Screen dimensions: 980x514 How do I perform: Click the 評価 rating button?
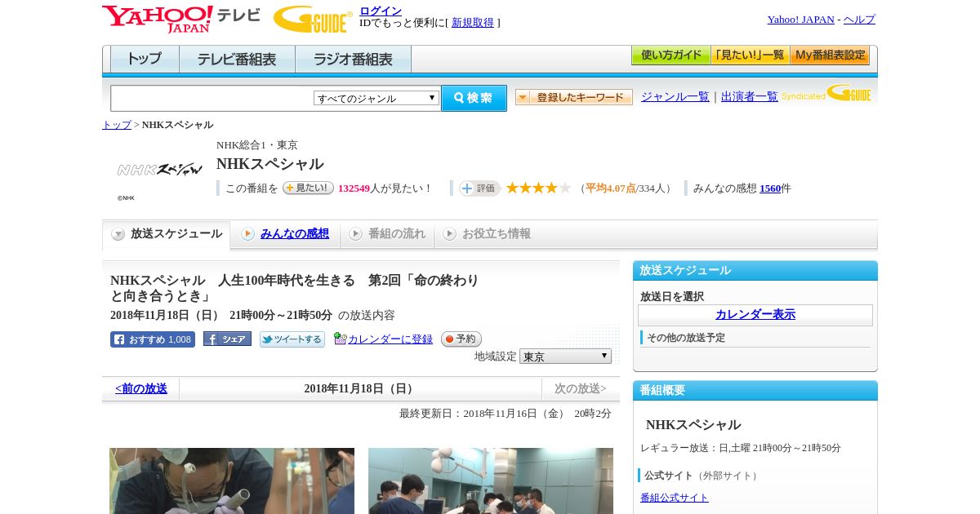click(x=479, y=188)
